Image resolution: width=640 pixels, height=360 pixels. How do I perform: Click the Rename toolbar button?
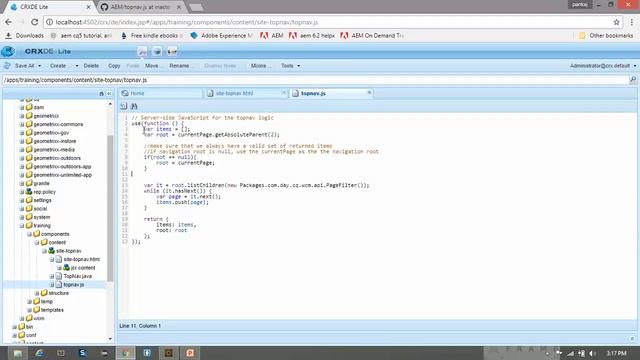coord(181,65)
